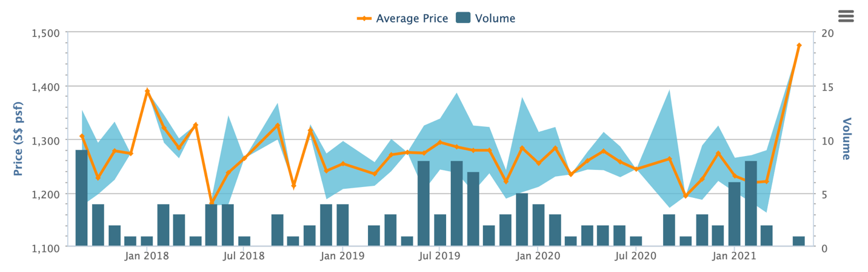Click the Price (S$ psf) axis title
The width and height of the screenshot is (868, 272).
click(x=18, y=140)
